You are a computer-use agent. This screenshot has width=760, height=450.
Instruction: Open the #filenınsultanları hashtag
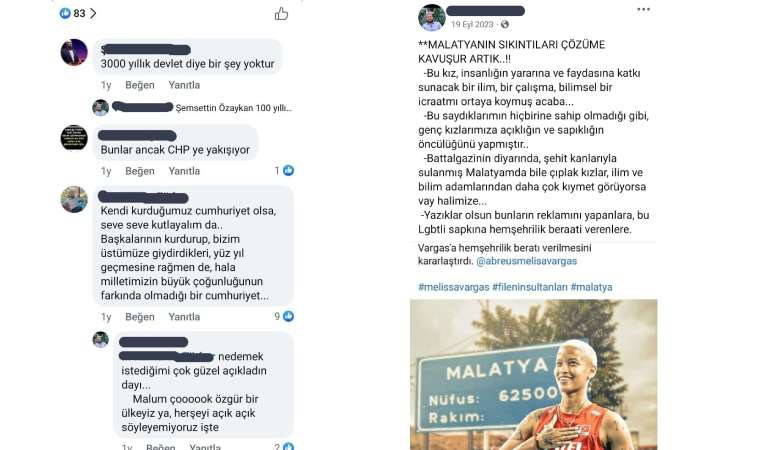[530, 287]
